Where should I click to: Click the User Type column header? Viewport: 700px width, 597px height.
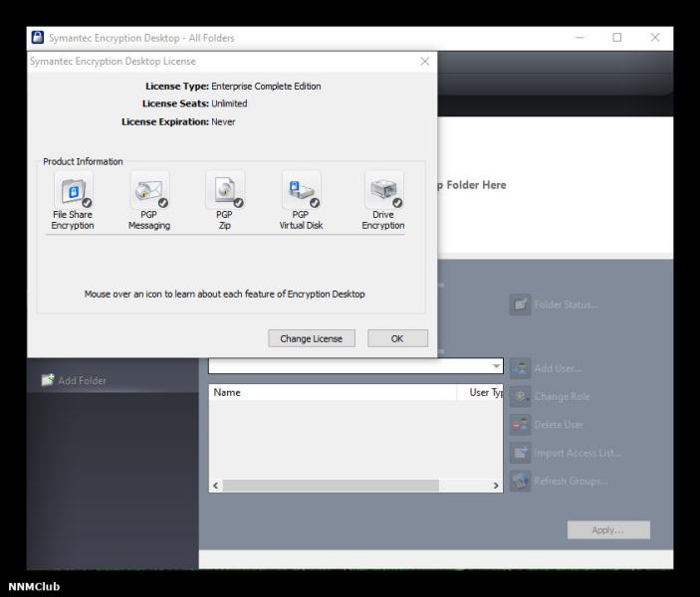(x=480, y=392)
